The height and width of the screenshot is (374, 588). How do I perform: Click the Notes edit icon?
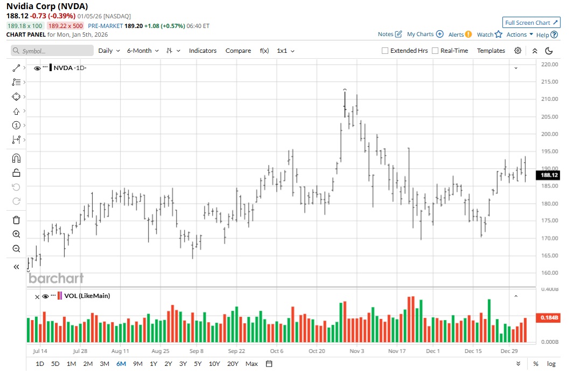point(398,34)
